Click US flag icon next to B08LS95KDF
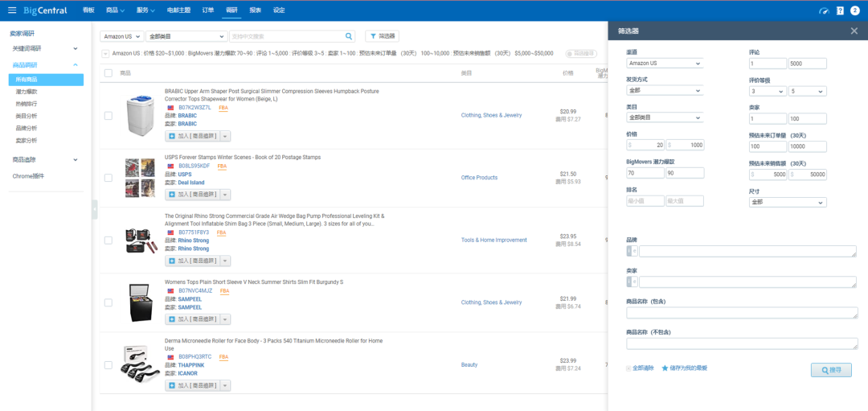Screen dimensions: 868x411 click(170, 166)
